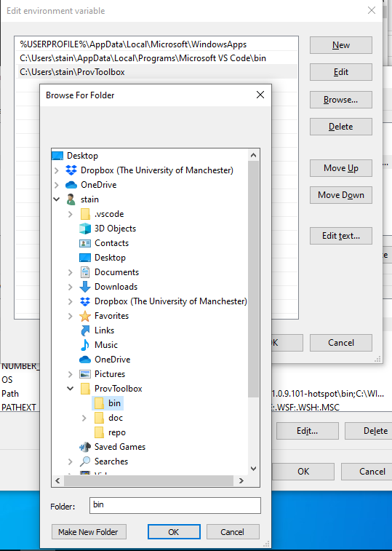Select the C:\Users\stain\ProvToolbox path entry
392x551 pixels.
tap(156, 72)
